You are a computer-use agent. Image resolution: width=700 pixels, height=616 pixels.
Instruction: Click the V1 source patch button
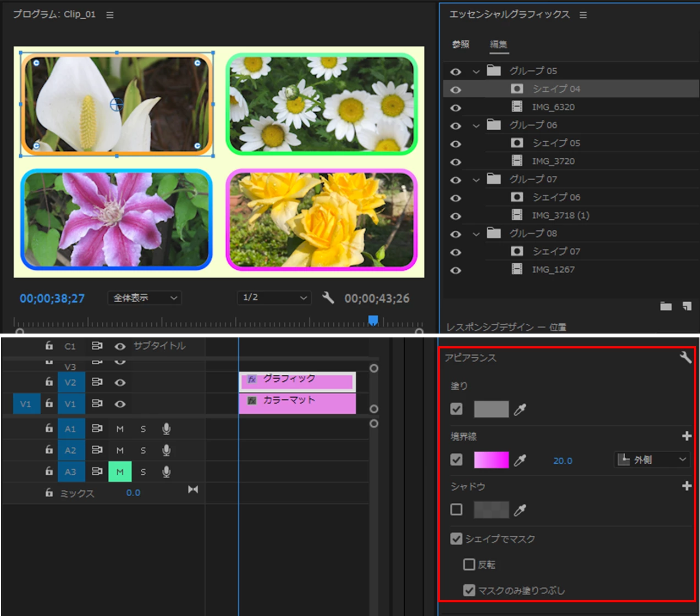pyautogui.click(x=26, y=404)
